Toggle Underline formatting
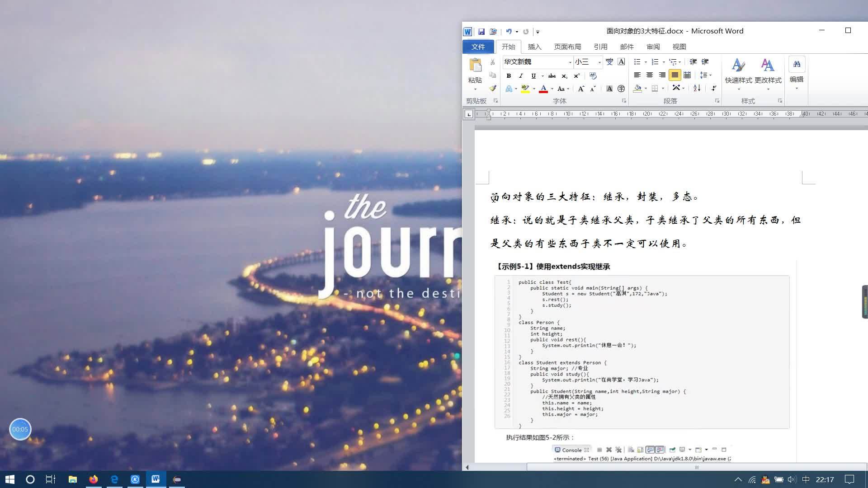868x488 pixels. (x=533, y=76)
